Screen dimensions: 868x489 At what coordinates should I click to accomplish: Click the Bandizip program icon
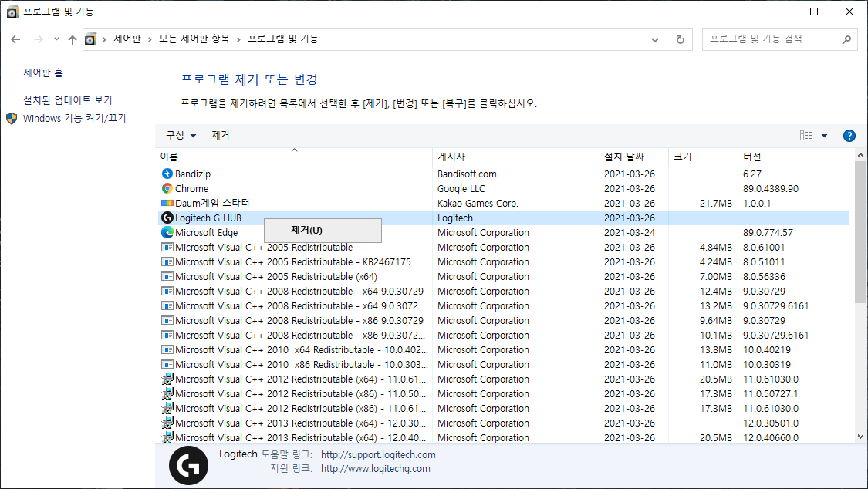point(167,174)
